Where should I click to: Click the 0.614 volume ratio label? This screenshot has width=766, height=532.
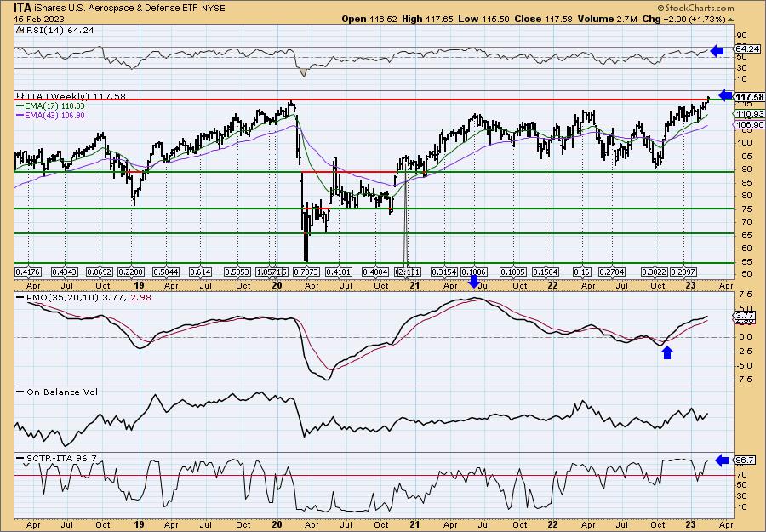click(x=201, y=272)
